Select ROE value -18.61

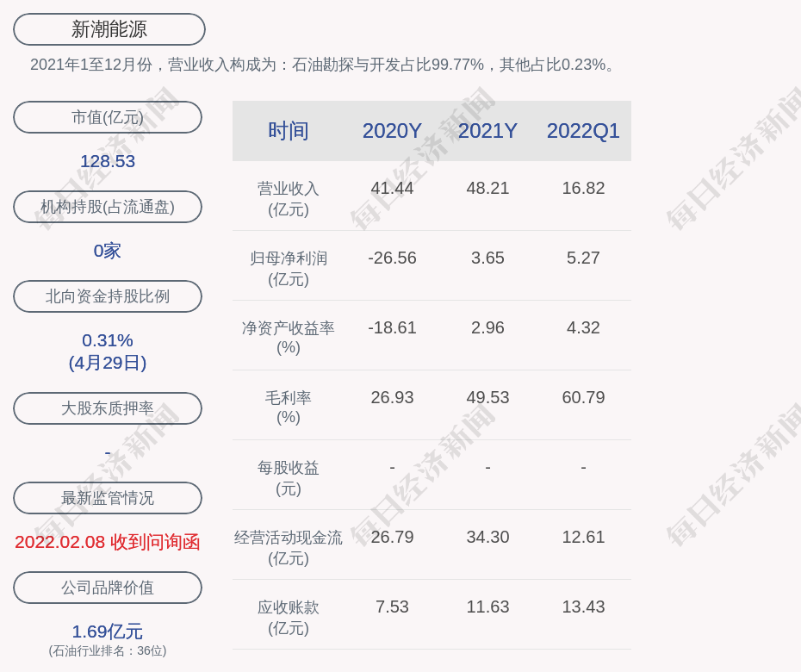click(392, 327)
